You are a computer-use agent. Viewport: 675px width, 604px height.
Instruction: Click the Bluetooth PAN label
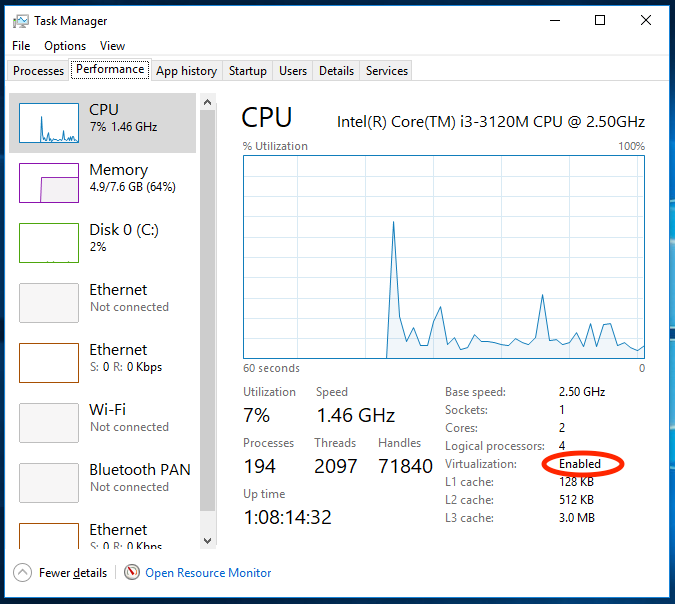click(140, 469)
